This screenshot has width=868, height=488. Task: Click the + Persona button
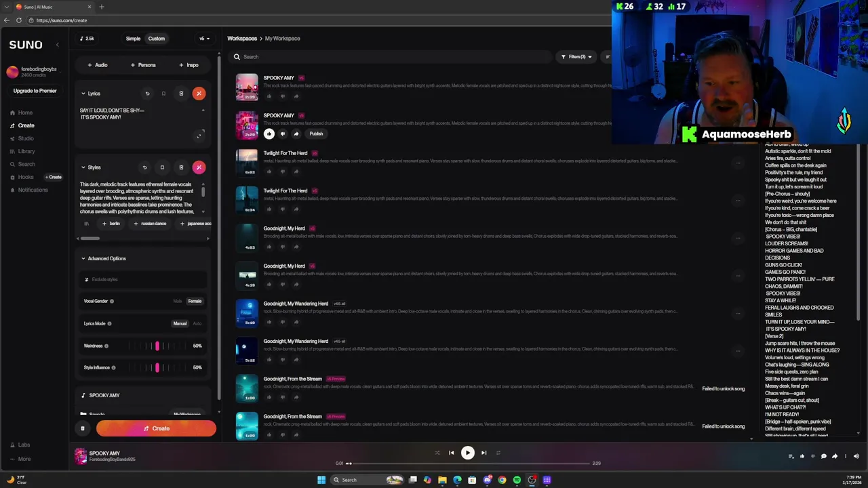point(143,65)
